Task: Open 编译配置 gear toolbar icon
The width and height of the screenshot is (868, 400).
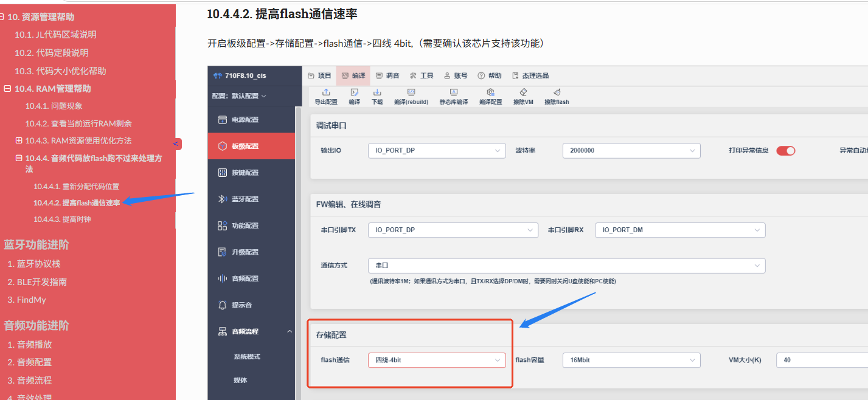Action: tap(490, 92)
